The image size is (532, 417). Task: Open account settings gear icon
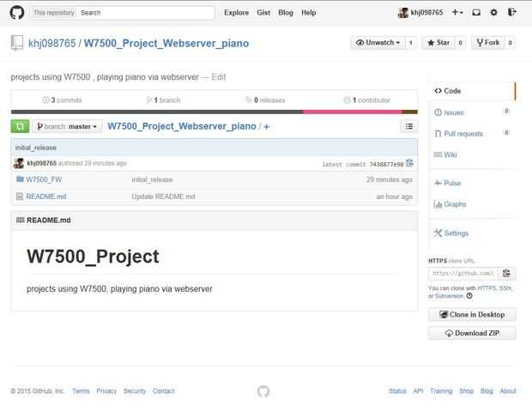(493, 13)
